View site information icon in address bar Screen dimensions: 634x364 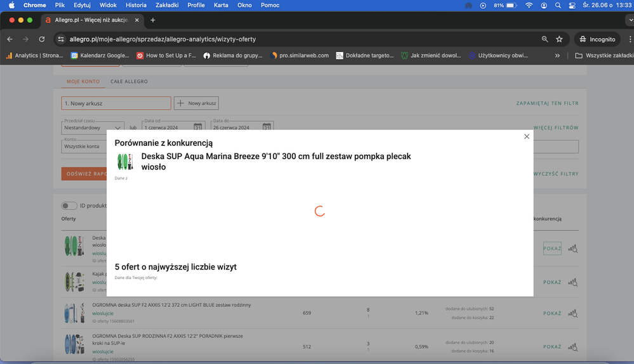(x=61, y=39)
